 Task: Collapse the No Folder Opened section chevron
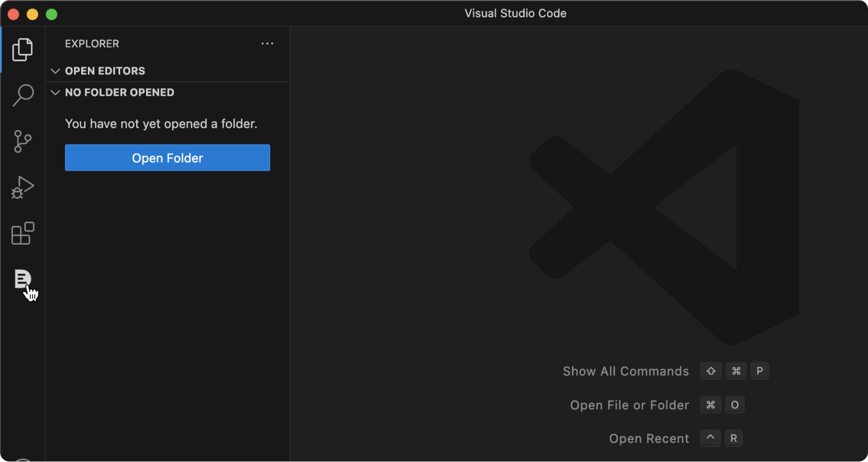coord(55,92)
